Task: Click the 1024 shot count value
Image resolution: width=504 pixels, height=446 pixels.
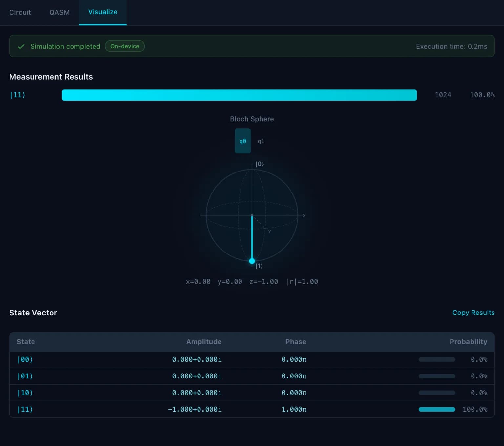Action: (x=443, y=95)
